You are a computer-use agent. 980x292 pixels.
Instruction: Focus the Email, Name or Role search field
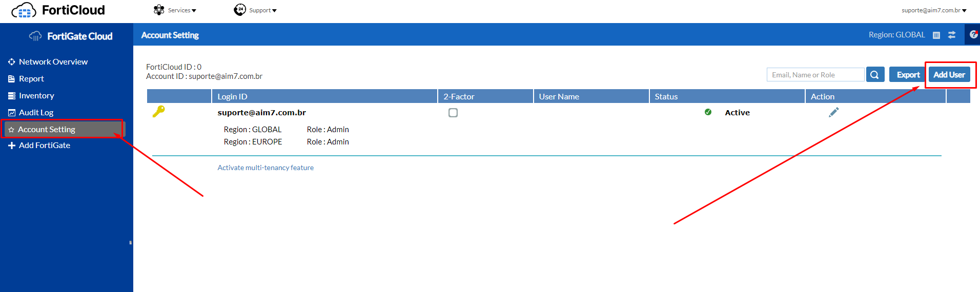[815, 75]
